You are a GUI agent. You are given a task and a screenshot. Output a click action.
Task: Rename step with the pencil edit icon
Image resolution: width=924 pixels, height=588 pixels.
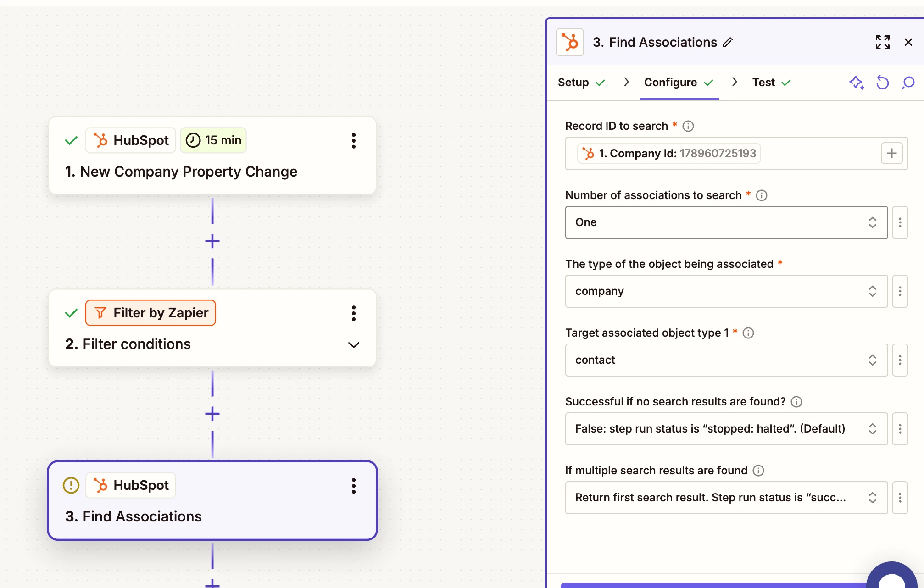(x=728, y=43)
